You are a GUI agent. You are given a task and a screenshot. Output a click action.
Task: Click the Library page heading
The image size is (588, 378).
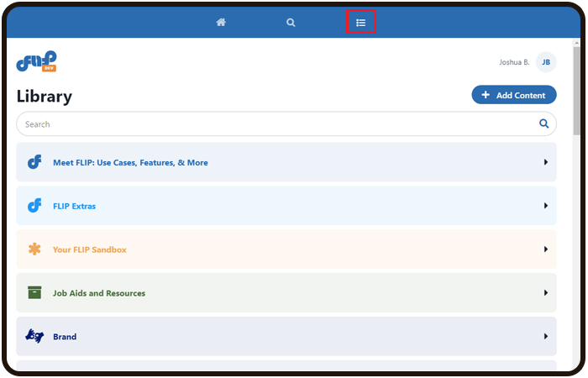tap(45, 97)
